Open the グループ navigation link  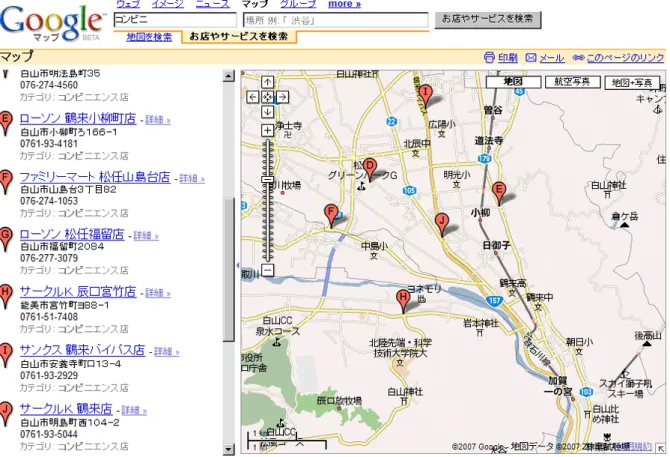point(298,4)
